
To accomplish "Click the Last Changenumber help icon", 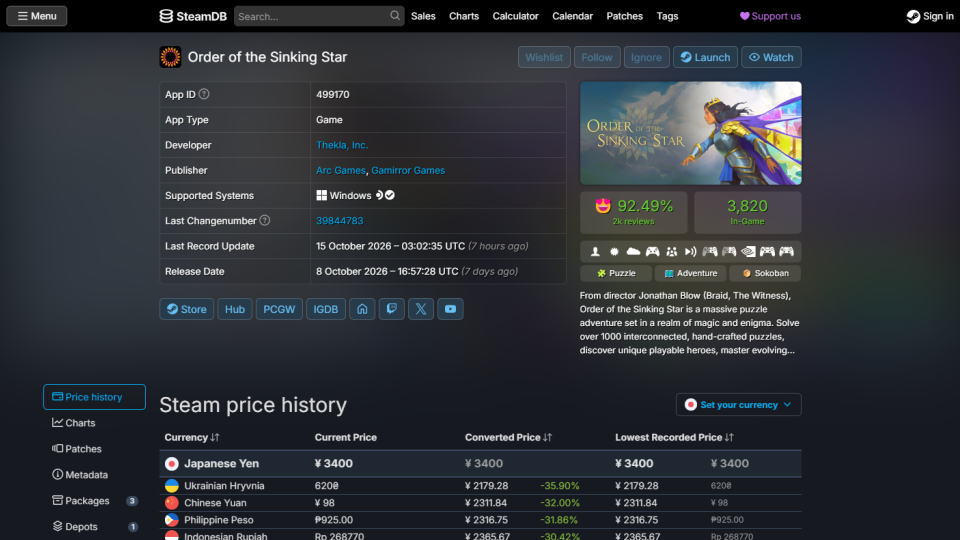I will [x=264, y=220].
